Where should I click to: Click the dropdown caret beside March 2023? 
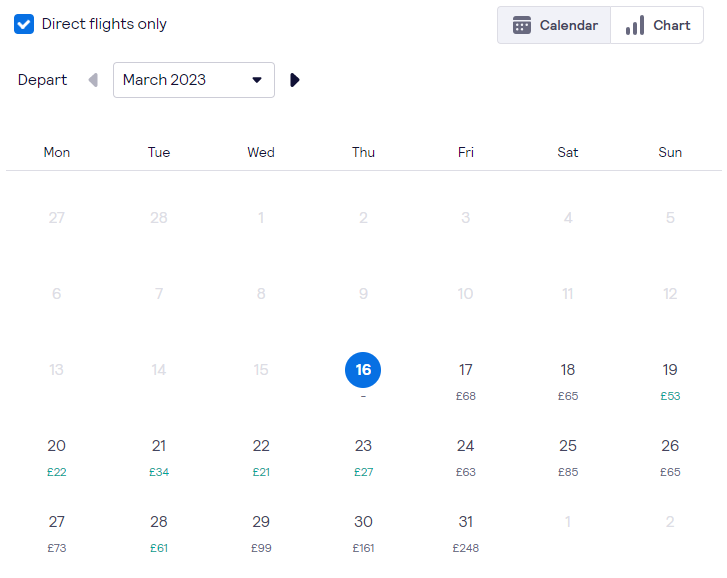(257, 80)
